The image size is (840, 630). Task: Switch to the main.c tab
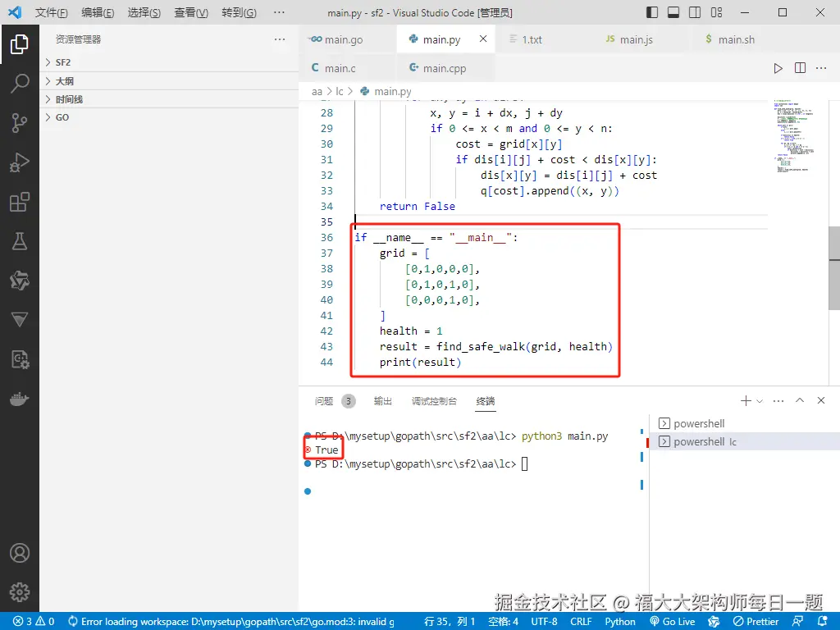(348, 68)
